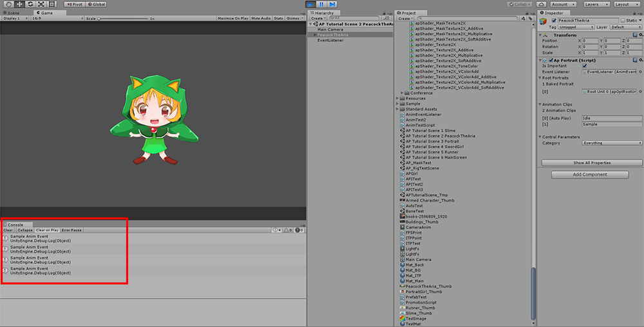Select the Hand tool
644x327 pixels.
pos(8,4)
